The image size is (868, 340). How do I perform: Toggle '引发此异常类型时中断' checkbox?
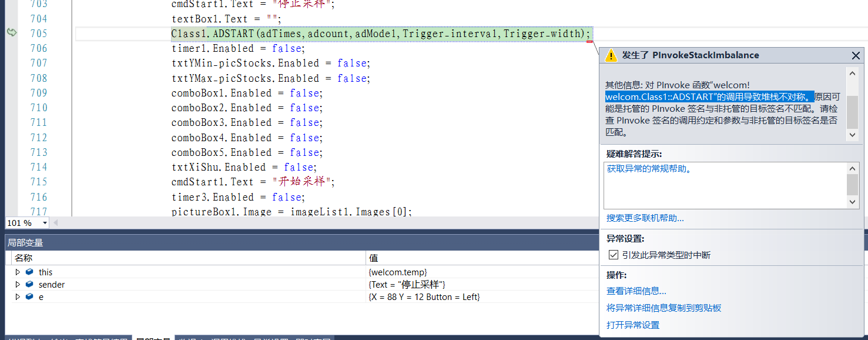click(x=613, y=255)
